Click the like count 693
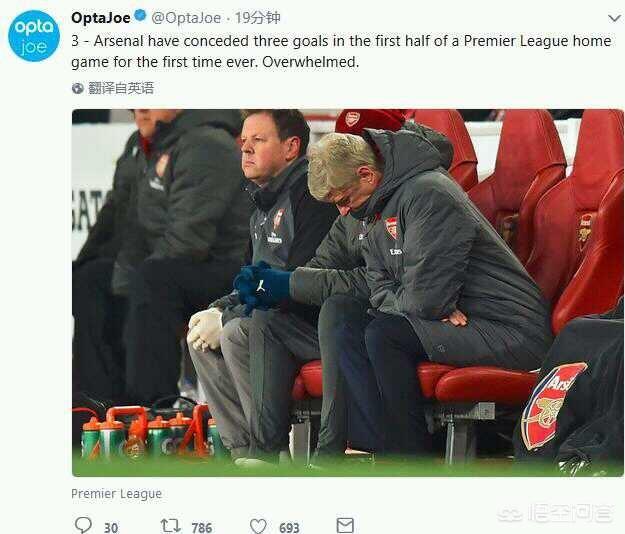This screenshot has height=534, width=625. pyautogui.click(x=289, y=527)
